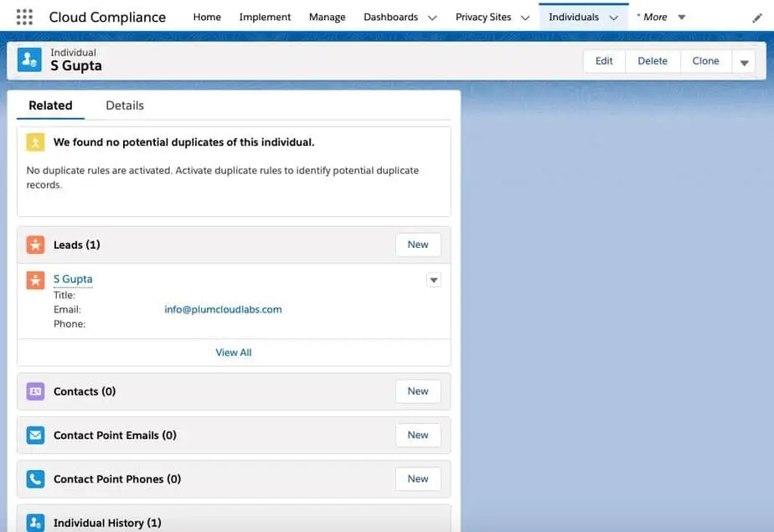Expand the extra actions arrow next to Clone
This screenshot has height=532, width=774.
744,60
